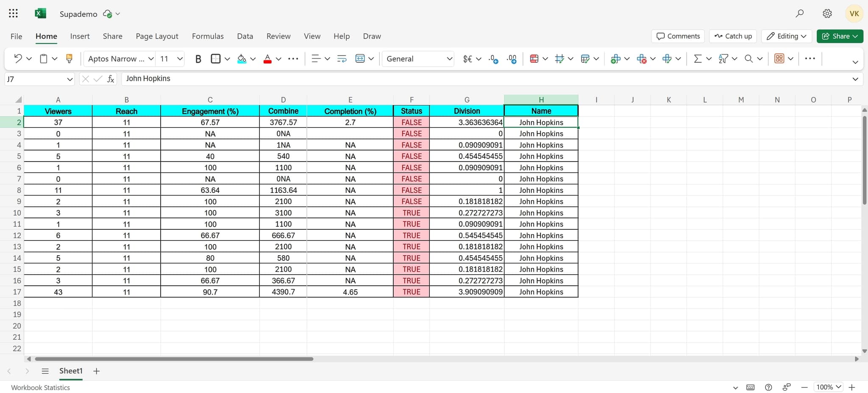Apply bold formatting to the selection

pyautogui.click(x=198, y=59)
